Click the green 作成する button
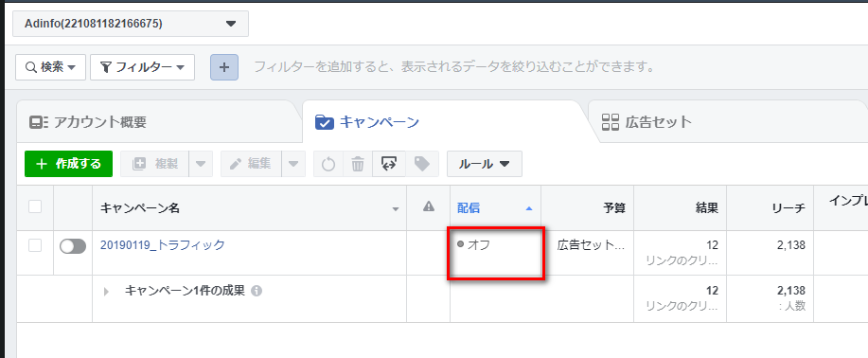Viewport: 868px width, 358px height. (69, 164)
